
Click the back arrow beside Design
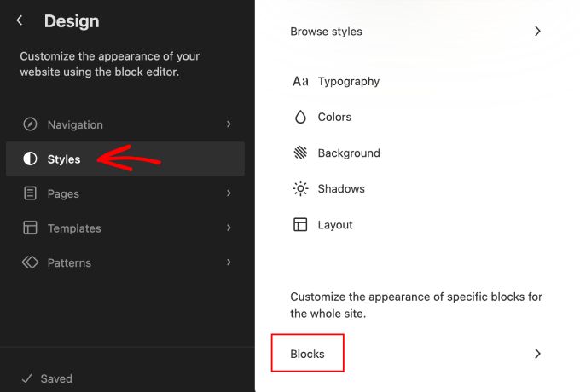20,20
